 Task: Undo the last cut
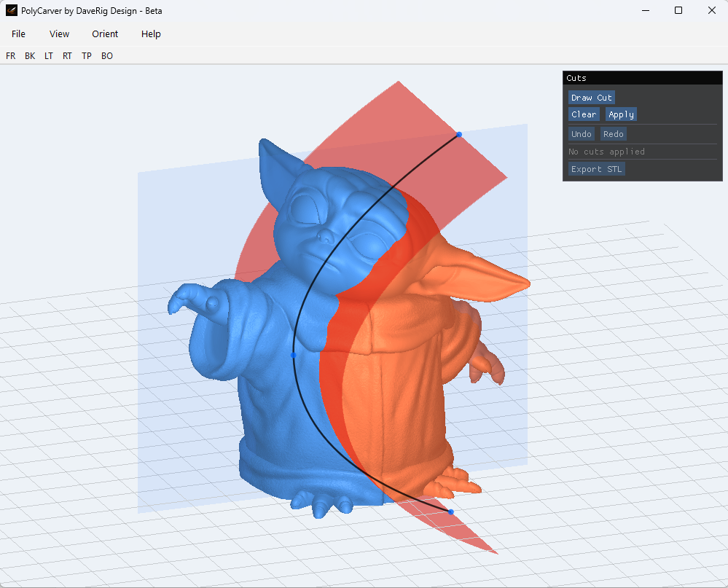click(x=582, y=133)
